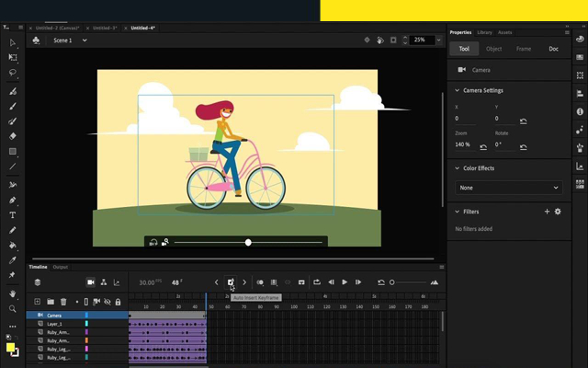This screenshot has height=368, width=588.
Task: Select the Text tool in toolbar
Action: 13,215
